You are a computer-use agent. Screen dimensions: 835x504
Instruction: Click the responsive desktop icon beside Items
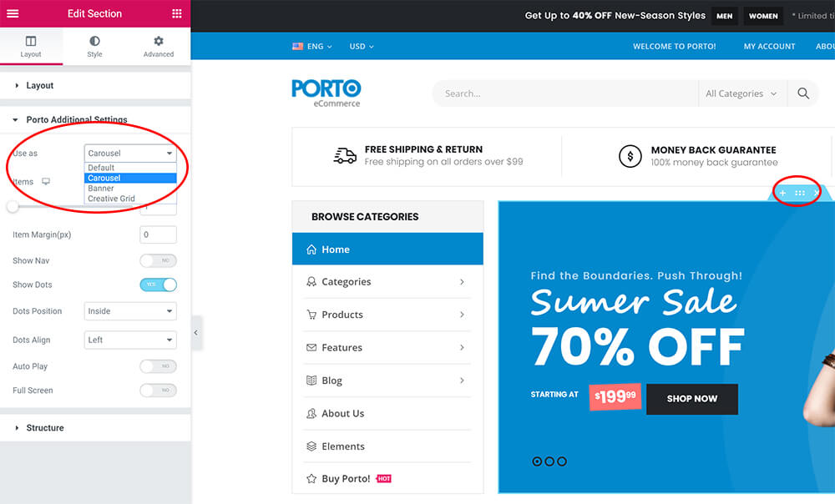click(x=46, y=181)
